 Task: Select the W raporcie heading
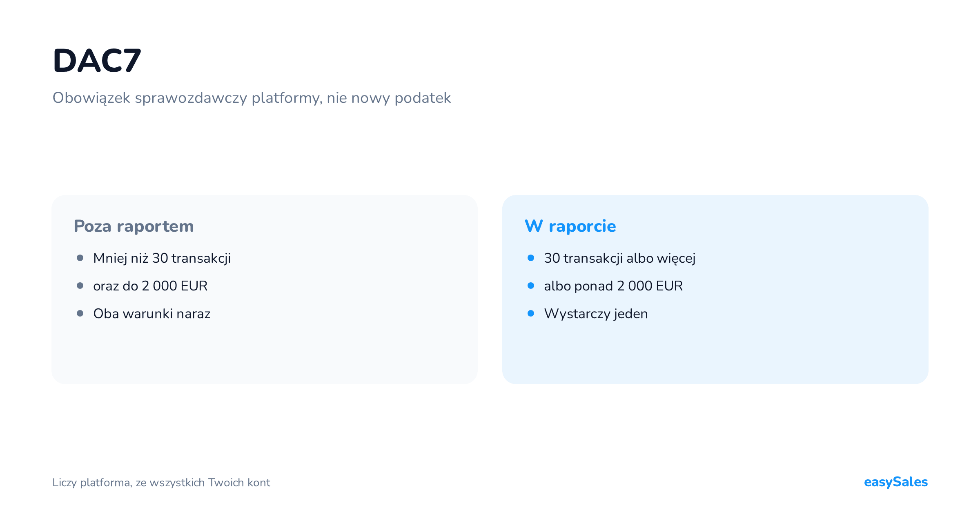[570, 226]
